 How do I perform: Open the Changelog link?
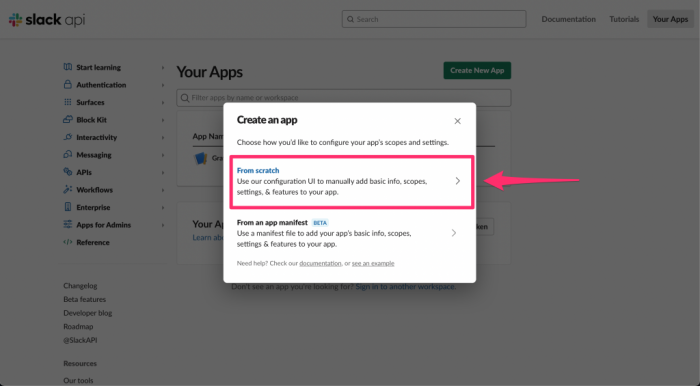click(80, 286)
